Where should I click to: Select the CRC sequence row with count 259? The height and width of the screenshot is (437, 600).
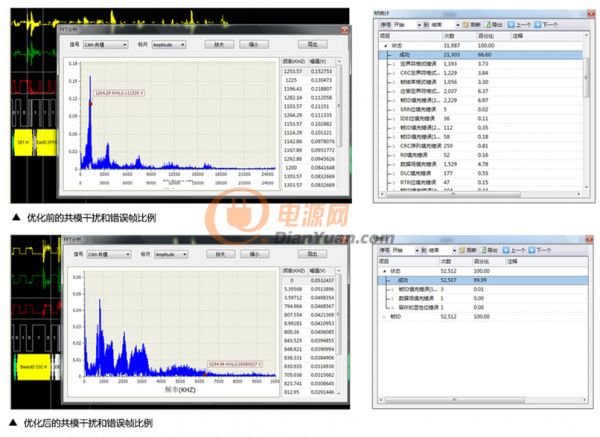(481, 146)
